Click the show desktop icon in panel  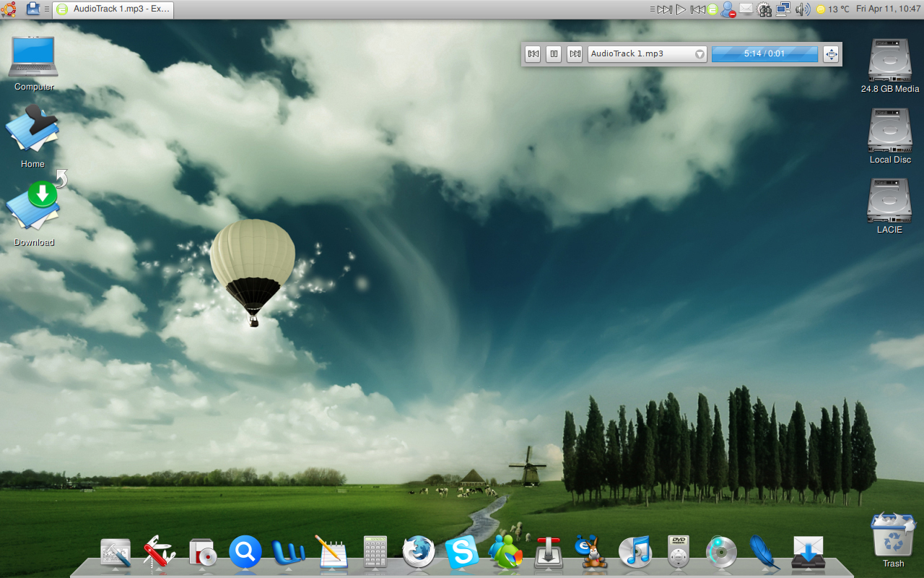pyautogui.click(x=33, y=9)
